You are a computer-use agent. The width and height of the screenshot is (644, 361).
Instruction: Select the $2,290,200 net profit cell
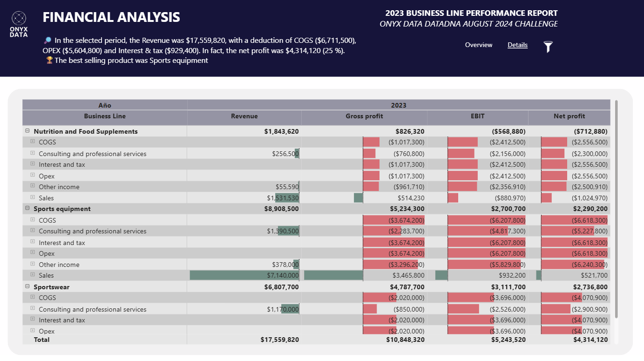569,209
